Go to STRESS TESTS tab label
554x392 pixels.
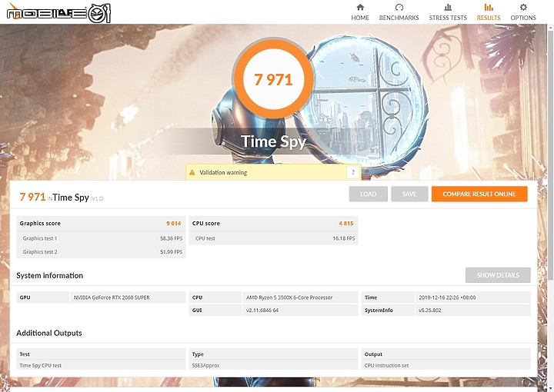click(x=448, y=18)
